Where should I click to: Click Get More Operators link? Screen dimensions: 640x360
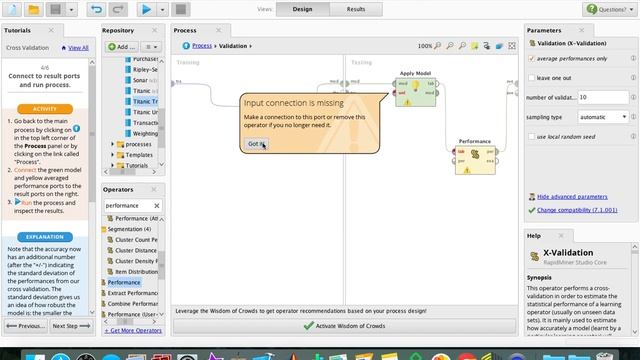133,331
